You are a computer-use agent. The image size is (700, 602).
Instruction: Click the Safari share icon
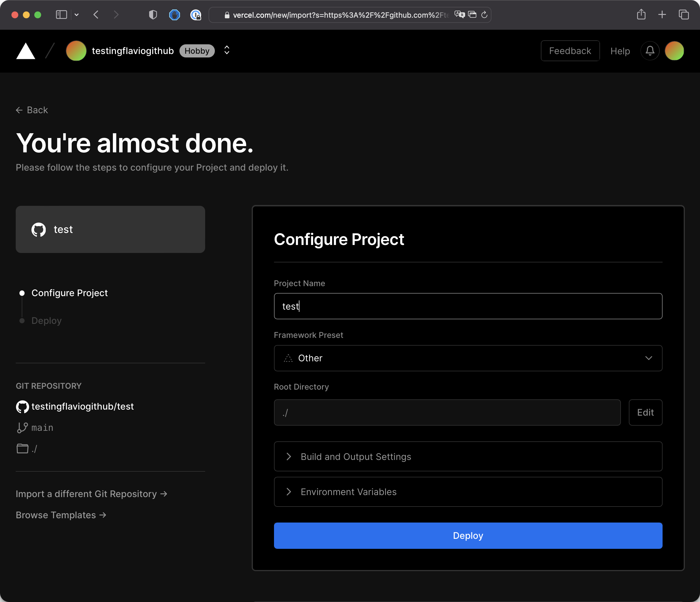click(641, 15)
